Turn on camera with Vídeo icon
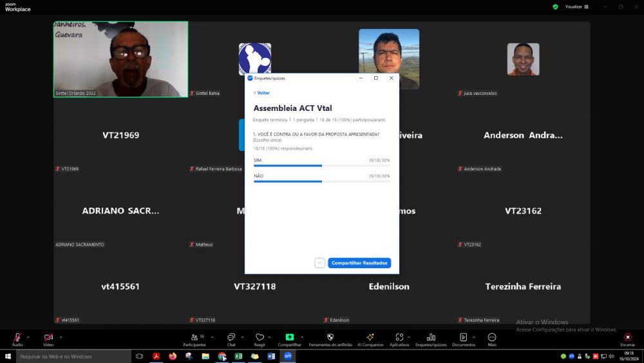Viewport: 644px width, 363px height. [x=48, y=337]
